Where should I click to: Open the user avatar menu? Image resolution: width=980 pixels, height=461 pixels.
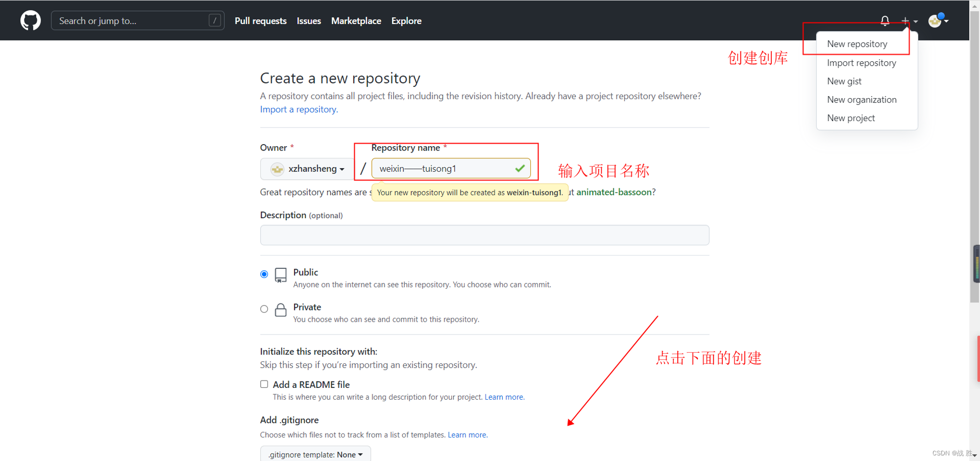(938, 21)
